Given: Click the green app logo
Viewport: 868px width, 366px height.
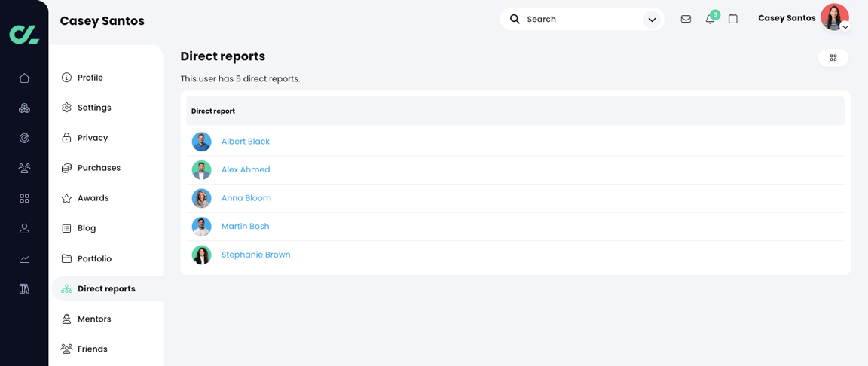Looking at the screenshot, I should coord(24,35).
